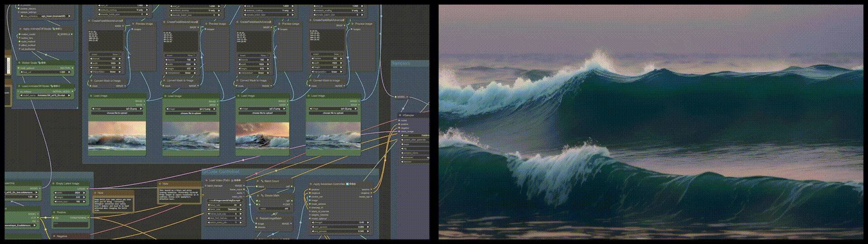The height and width of the screenshot is (244, 868).
Task: Click the QRCode ControlNet group title
Action: pos(222,172)
